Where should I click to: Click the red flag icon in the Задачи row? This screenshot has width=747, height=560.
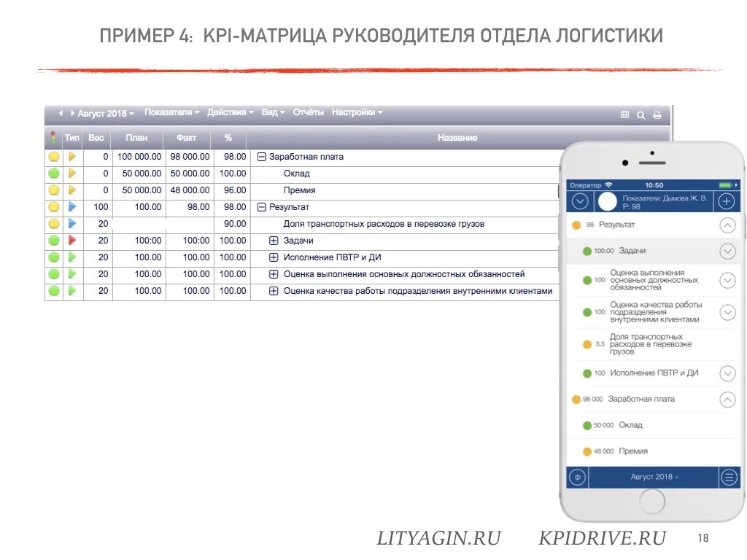71,241
